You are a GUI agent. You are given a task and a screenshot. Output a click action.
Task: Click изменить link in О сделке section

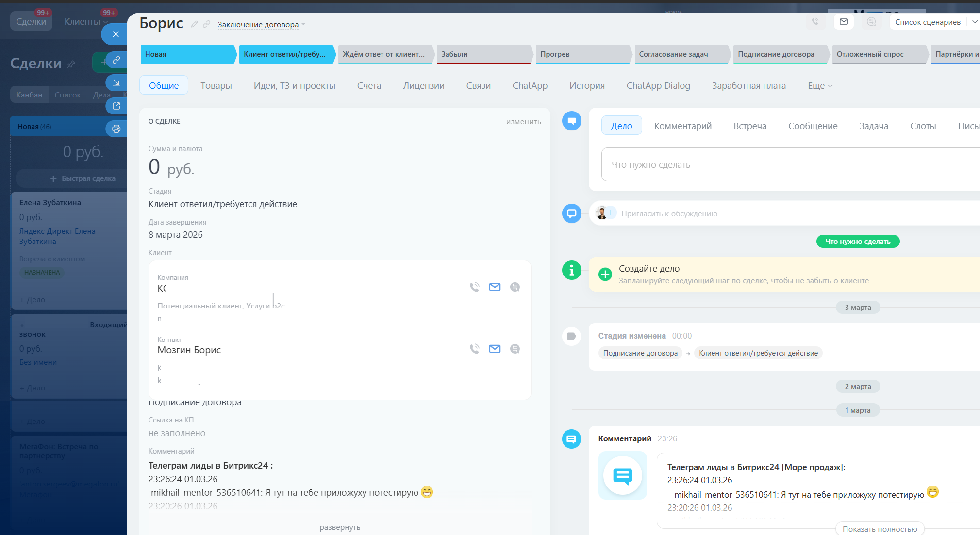click(x=523, y=122)
